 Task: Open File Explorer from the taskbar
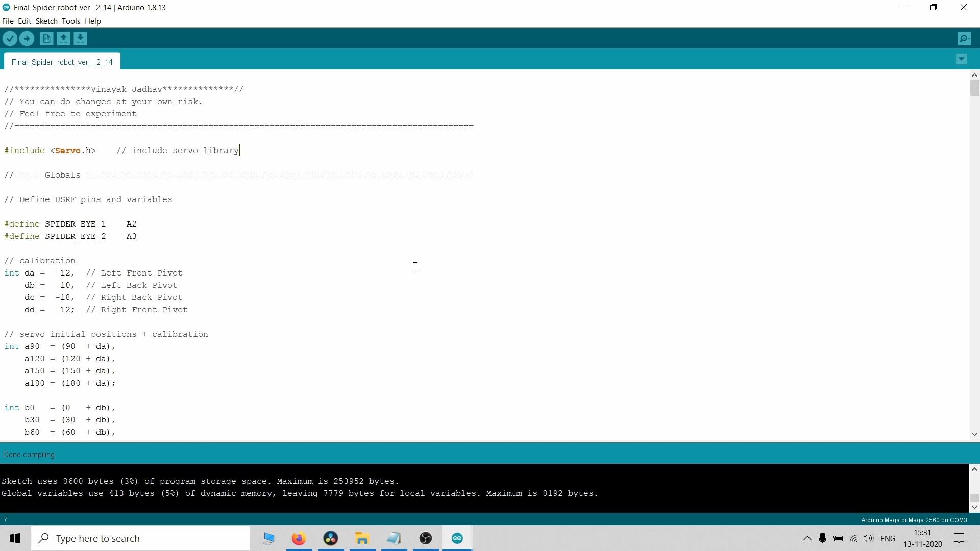pos(362,538)
